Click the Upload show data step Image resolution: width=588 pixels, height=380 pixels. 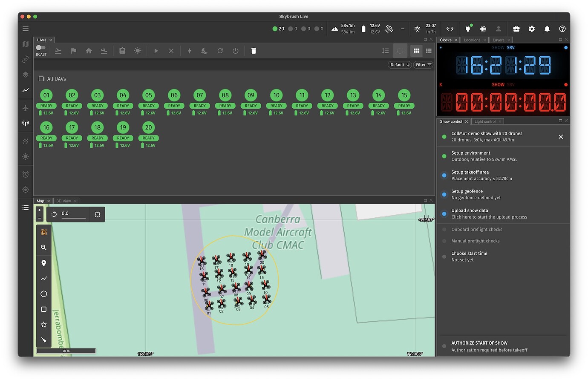(470, 210)
